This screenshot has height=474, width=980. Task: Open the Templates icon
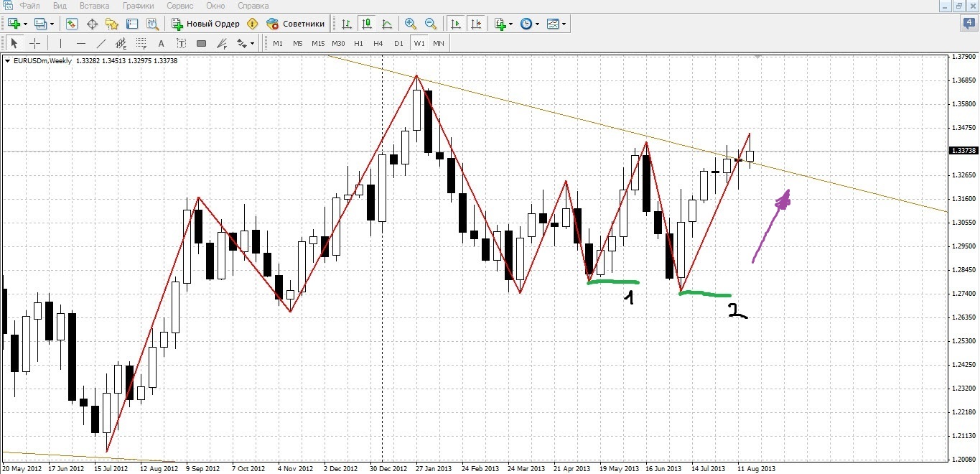tap(553, 24)
